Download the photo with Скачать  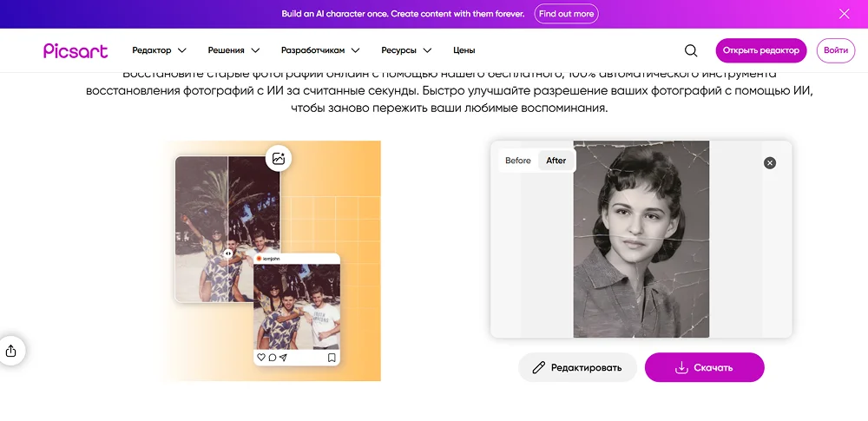click(704, 367)
